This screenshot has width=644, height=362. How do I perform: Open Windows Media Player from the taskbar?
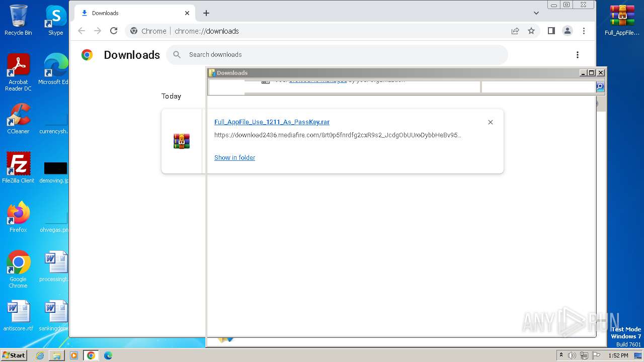coord(74,355)
